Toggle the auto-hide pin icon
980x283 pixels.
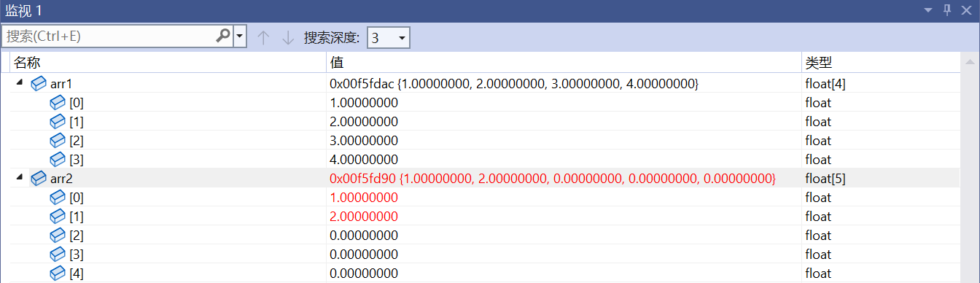(947, 10)
